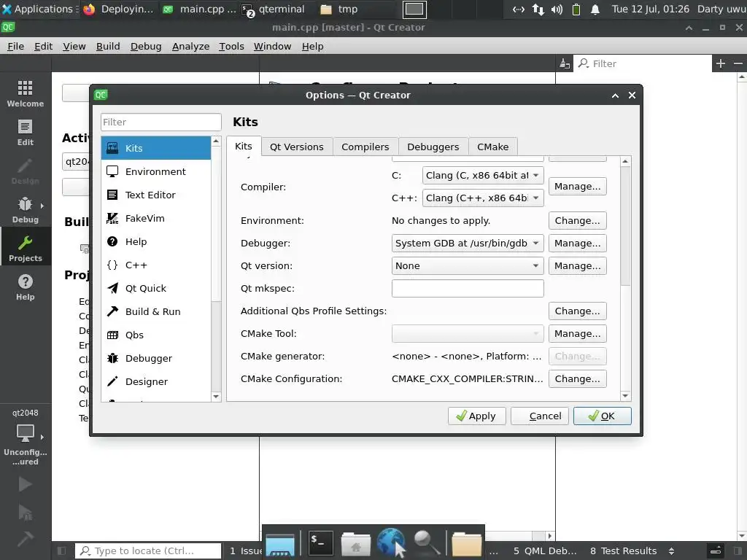Click the terminal icon in bottom dock

coord(321,542)
